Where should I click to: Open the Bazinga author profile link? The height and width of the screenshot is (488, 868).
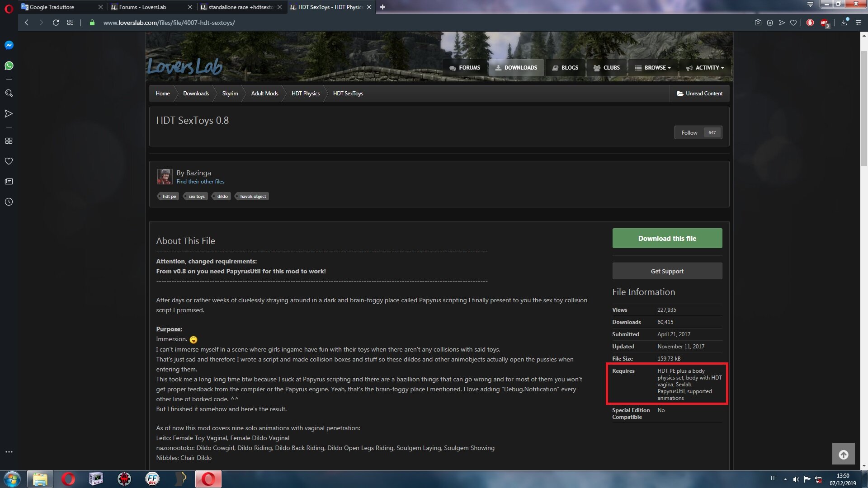[x=198, y=173]
